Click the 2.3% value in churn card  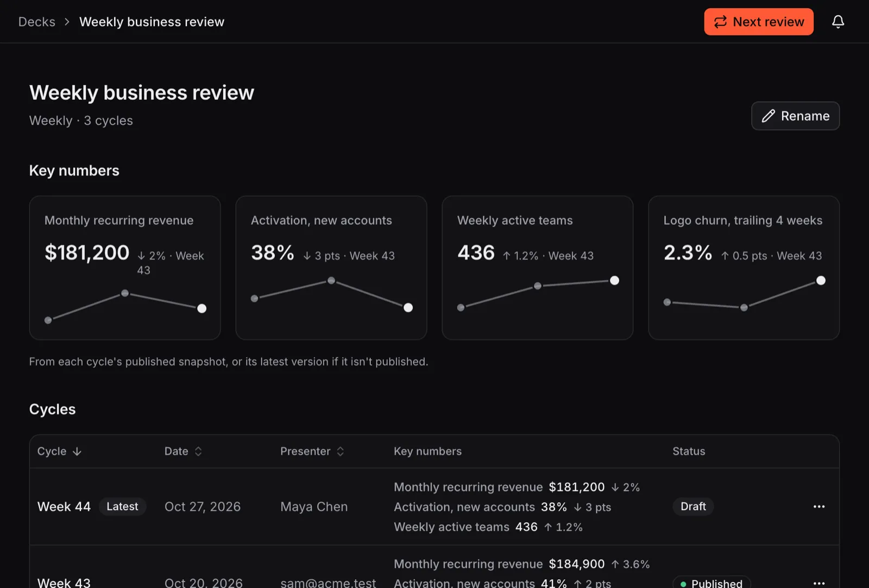click(688, 252)
